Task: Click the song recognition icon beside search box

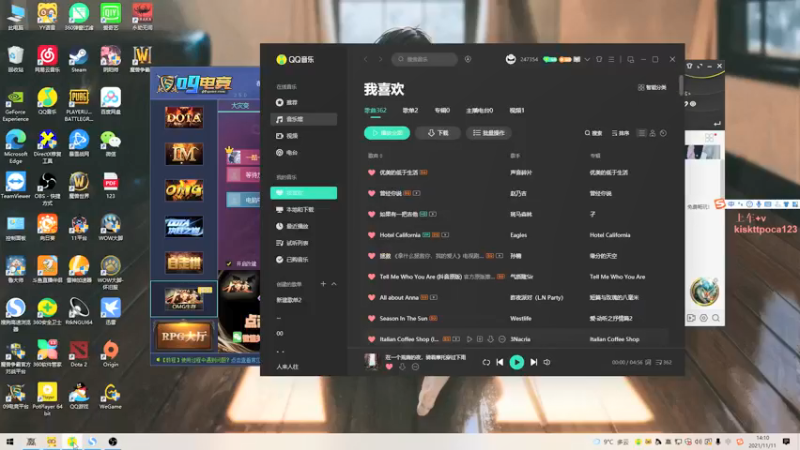Action: click(468, 59)
